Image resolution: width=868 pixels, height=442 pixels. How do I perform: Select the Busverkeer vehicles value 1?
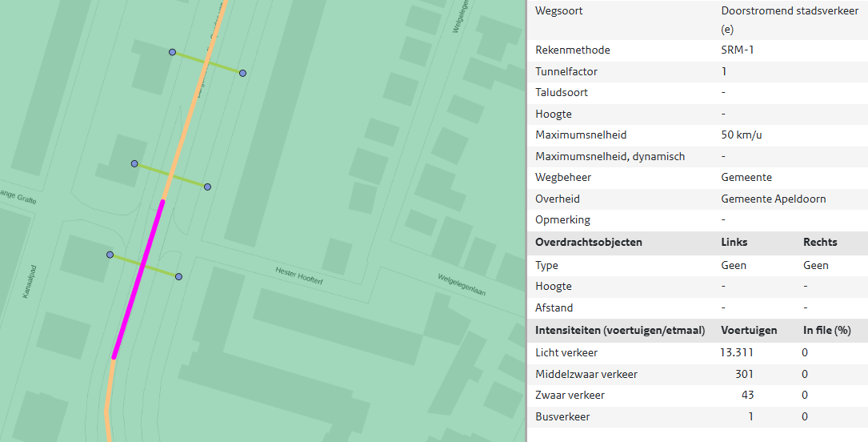(x=750, y=417)
